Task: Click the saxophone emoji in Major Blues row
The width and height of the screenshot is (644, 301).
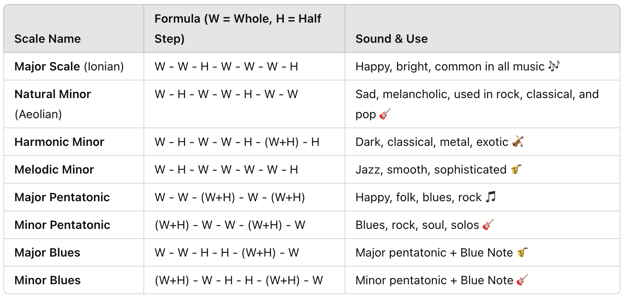Action: tap(522, 252)
